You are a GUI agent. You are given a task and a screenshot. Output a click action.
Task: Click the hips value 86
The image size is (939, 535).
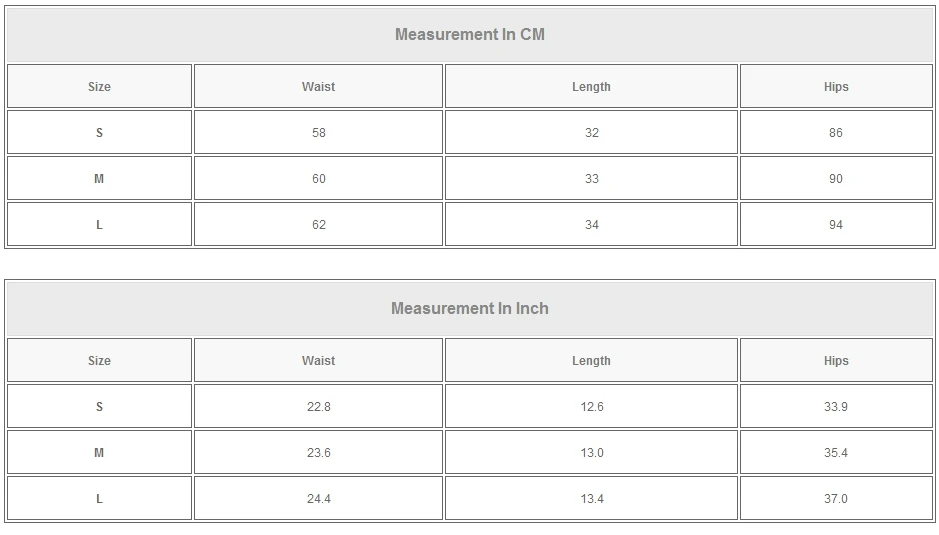[x=836, y=133]
